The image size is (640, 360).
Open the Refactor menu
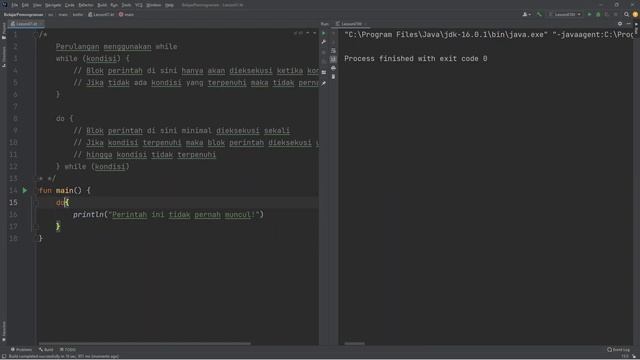(x=86, y=5)
